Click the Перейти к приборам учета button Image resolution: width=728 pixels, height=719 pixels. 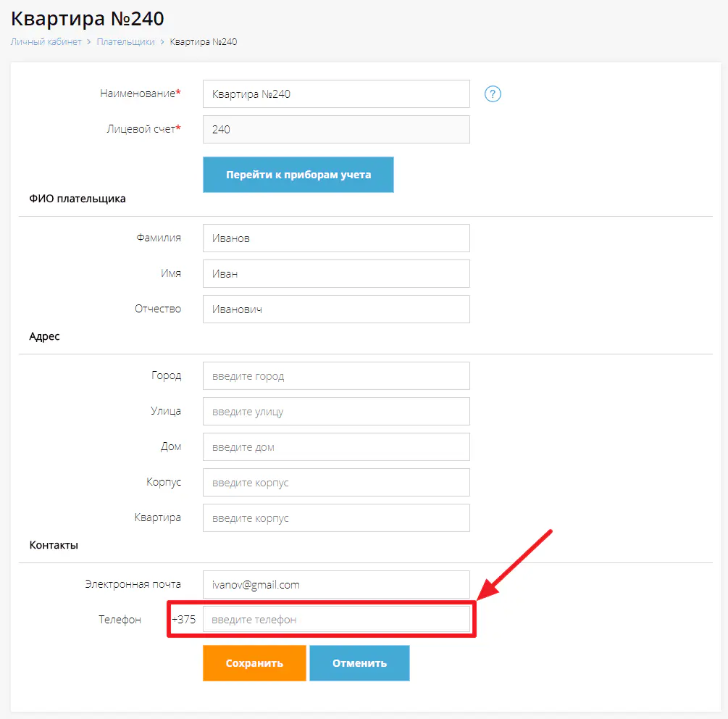298,174
